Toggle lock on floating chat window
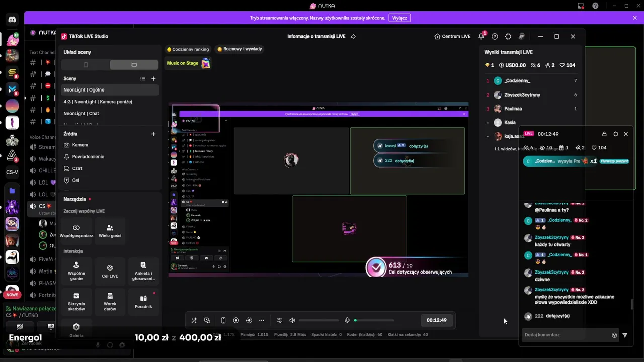Screen dimensions: 644x362 click(604, 134)
